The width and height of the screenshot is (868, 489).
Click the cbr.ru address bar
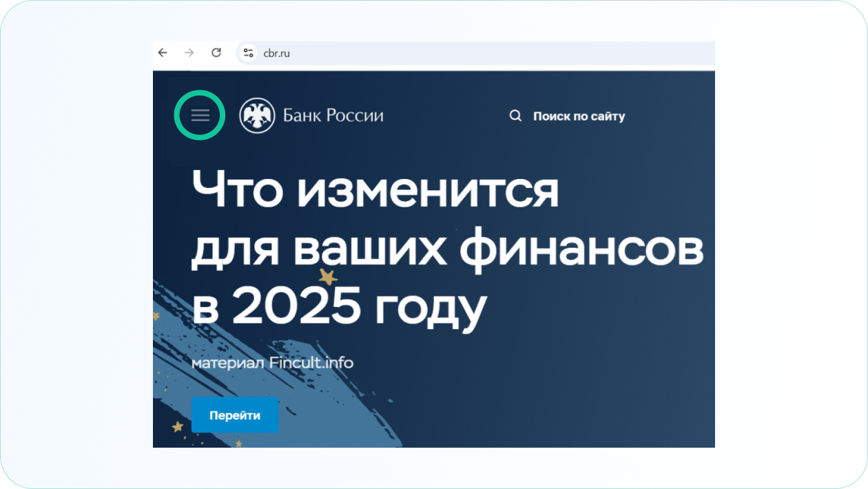click(x=475, y=53)
